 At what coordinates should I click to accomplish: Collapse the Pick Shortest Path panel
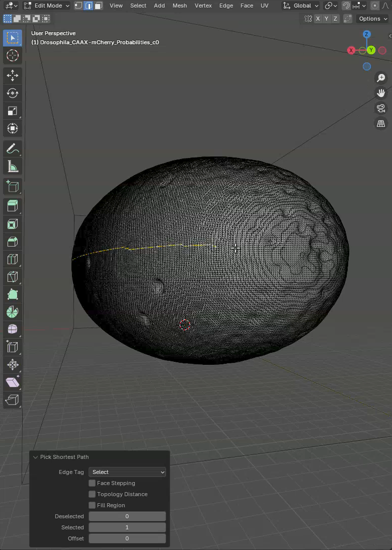point(35,457)
